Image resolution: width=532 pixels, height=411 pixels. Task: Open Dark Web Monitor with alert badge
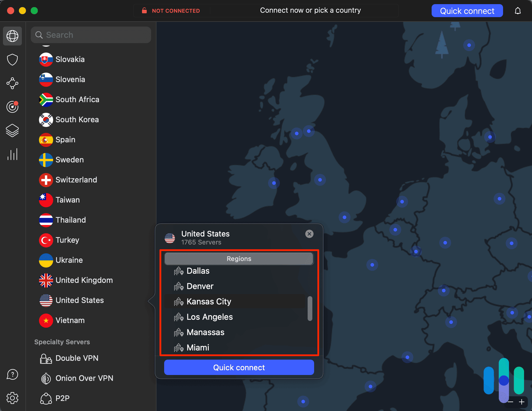coord(12,107)
